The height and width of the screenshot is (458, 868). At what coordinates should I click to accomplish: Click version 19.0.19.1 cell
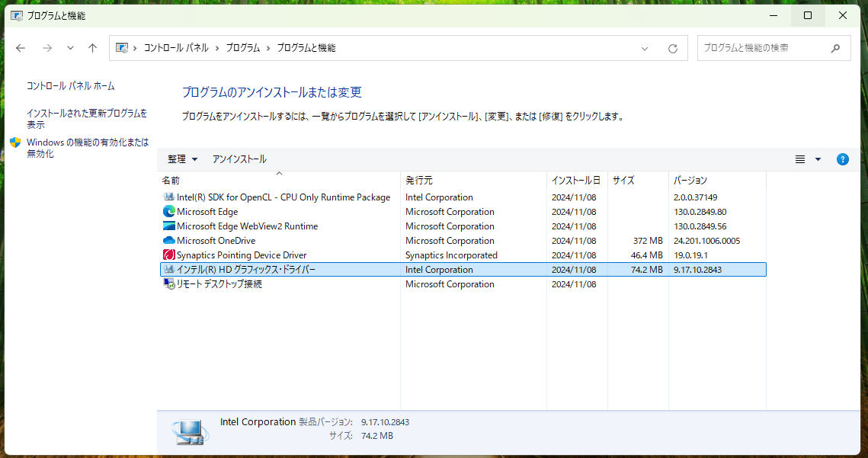tap(690, 255)
